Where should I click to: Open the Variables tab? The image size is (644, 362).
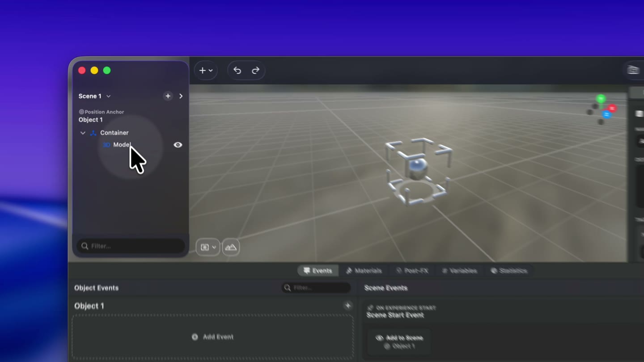click(x=459, y=271)
